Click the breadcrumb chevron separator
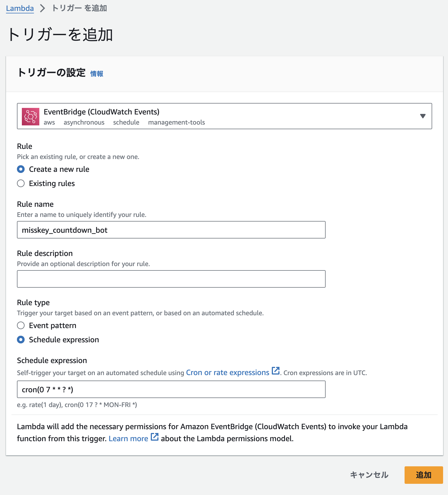 tap(42, 8)
